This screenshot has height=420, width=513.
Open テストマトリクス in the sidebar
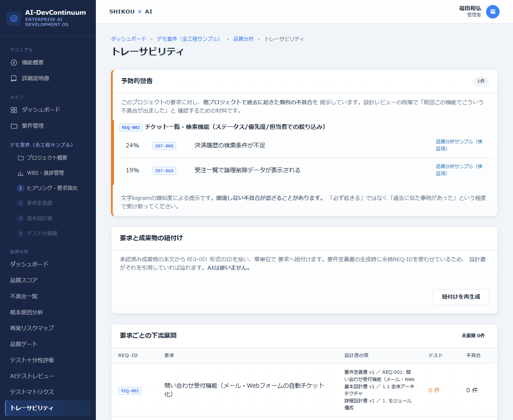[x=48, y=392]
